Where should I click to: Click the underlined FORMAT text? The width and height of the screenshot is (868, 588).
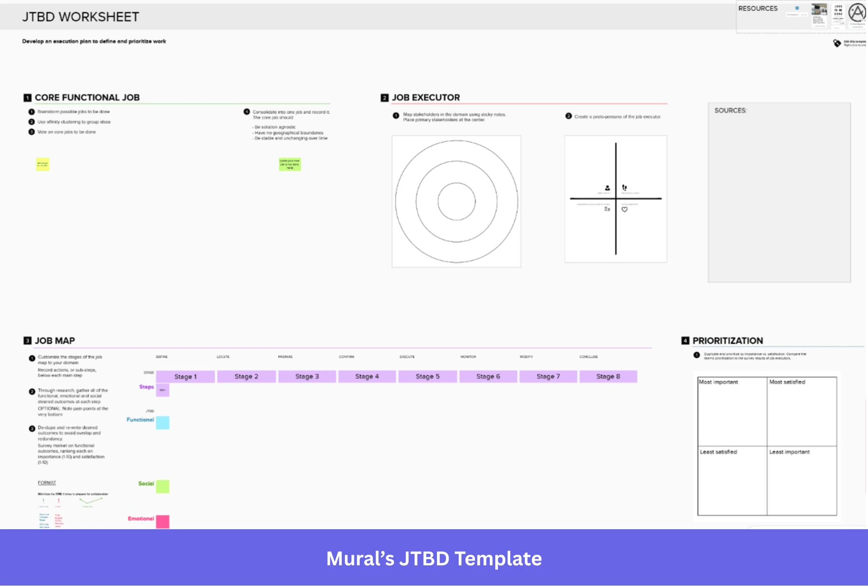pyautogui.click(x=47, y=483)
